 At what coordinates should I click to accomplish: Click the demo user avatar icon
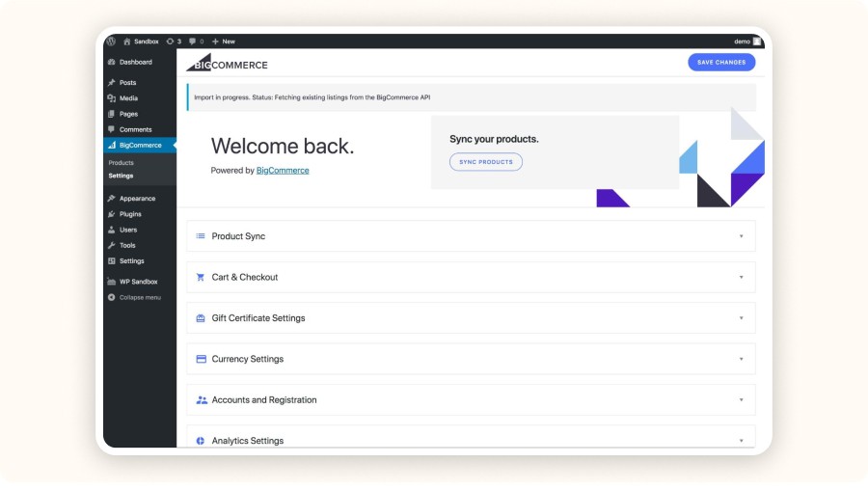757,41
